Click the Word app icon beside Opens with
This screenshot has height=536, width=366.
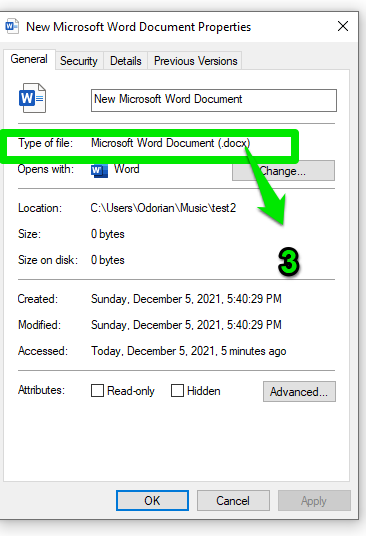pyautogui.click(x=99, y=170)
